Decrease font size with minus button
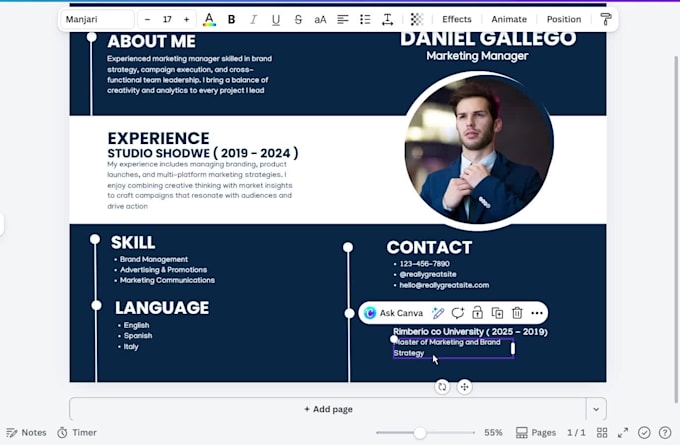This screenshot has width=680, height=445. 147,20
